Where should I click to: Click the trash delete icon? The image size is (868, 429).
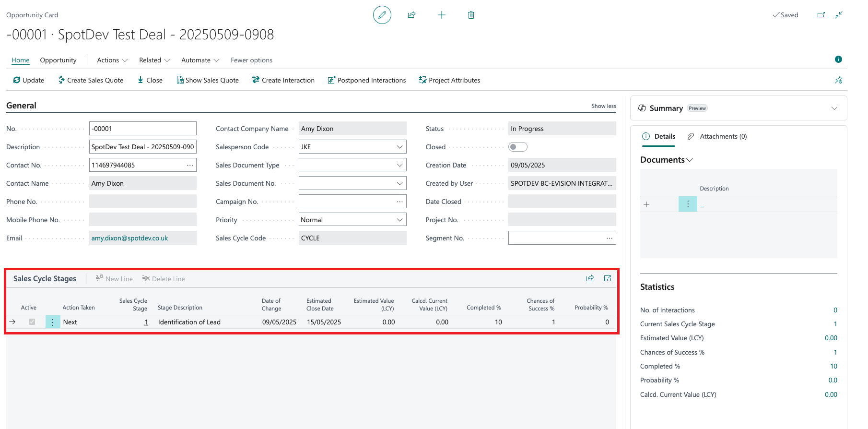[471, 15]
